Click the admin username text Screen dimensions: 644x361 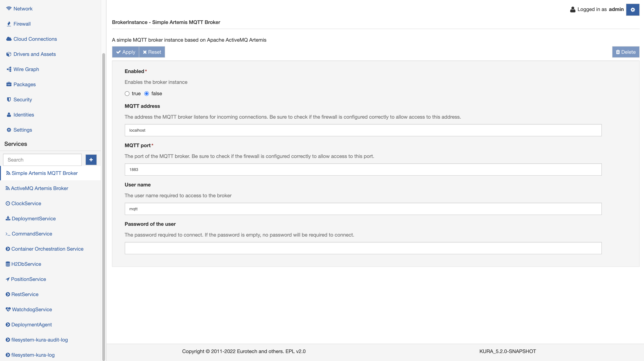(x=616, y=9)
